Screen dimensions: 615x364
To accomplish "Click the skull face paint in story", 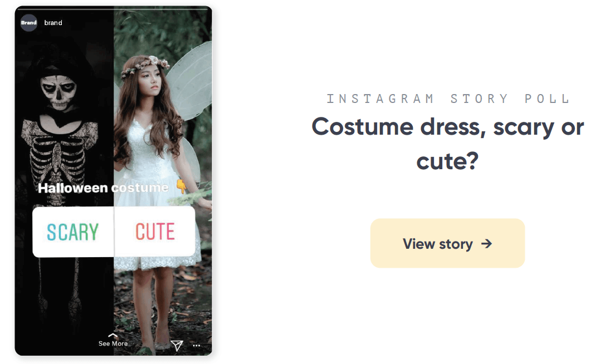I will [x=59, y=91].
